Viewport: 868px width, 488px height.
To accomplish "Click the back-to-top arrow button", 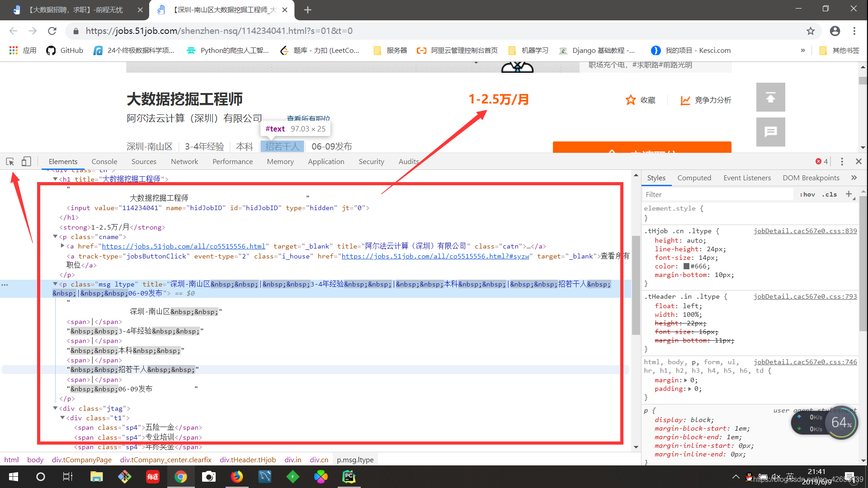I will click(x=771, y=97).
